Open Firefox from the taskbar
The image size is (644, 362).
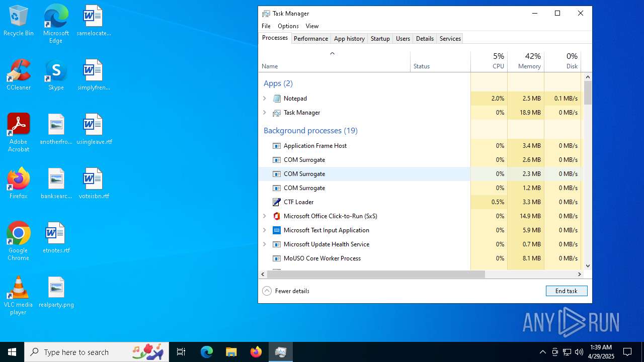coord(256,352)
